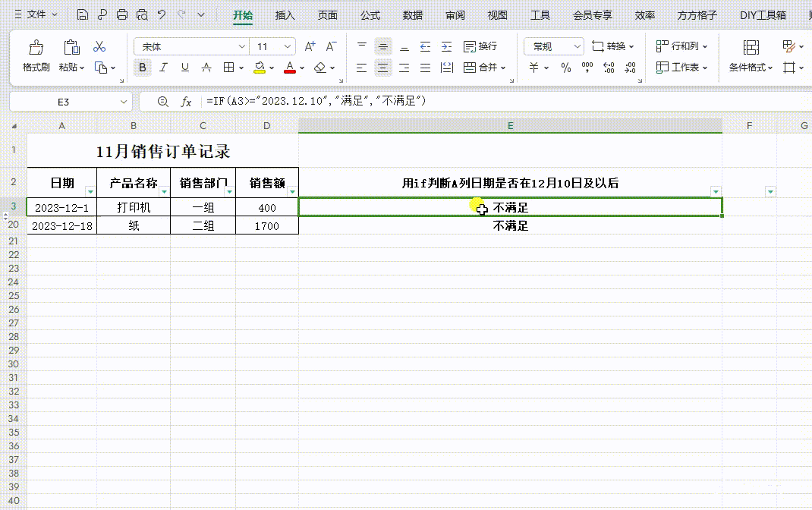The width and height of the screenshot is (812, 510).
Task: Click the yellow fill color bucket
Action: pyautogui.click(x=260, y=68)
